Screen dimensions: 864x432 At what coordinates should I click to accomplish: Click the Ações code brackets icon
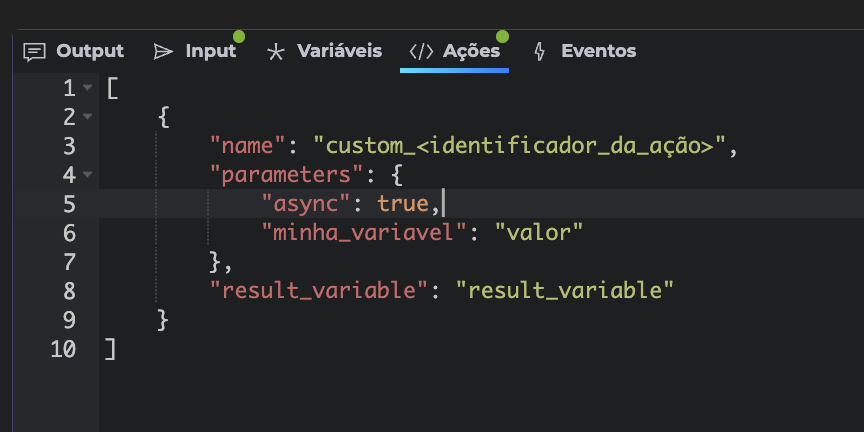tap(420, 51)
